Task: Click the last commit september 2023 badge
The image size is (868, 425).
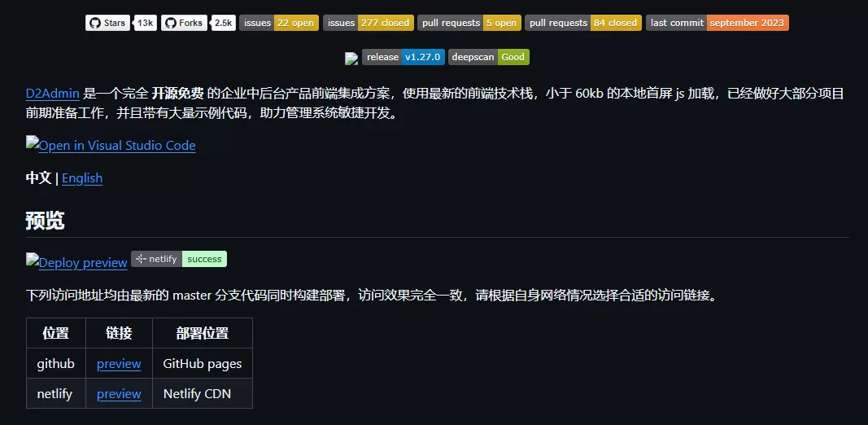Action: [717, 23]
